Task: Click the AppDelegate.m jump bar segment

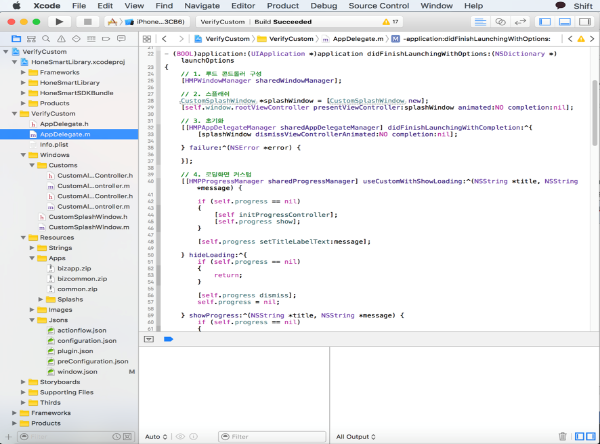Action: (353, 39)
